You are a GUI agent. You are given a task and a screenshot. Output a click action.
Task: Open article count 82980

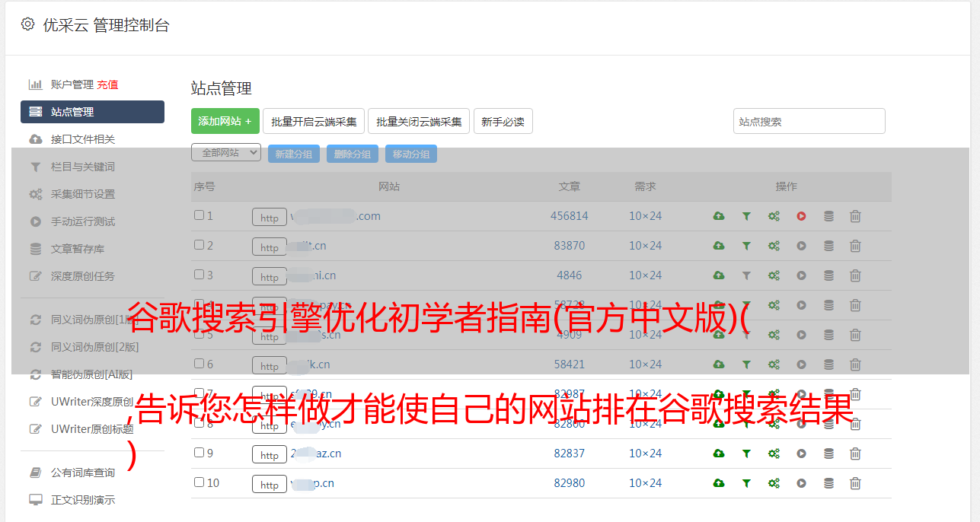tap(570, 483)
